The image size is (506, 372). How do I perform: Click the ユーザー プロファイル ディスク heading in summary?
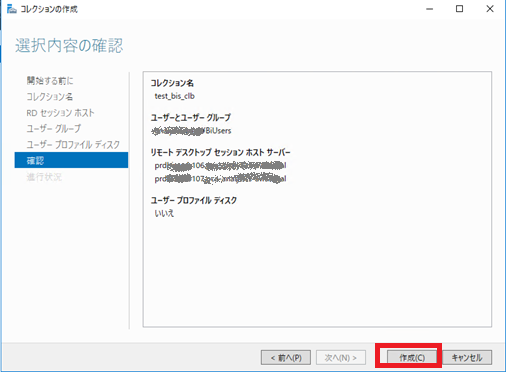pyautogui.click(x=194, y=200)
